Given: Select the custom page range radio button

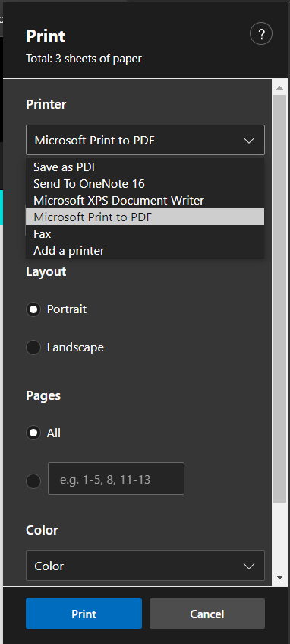Looking at the screenshot, I should coord(33,481).
